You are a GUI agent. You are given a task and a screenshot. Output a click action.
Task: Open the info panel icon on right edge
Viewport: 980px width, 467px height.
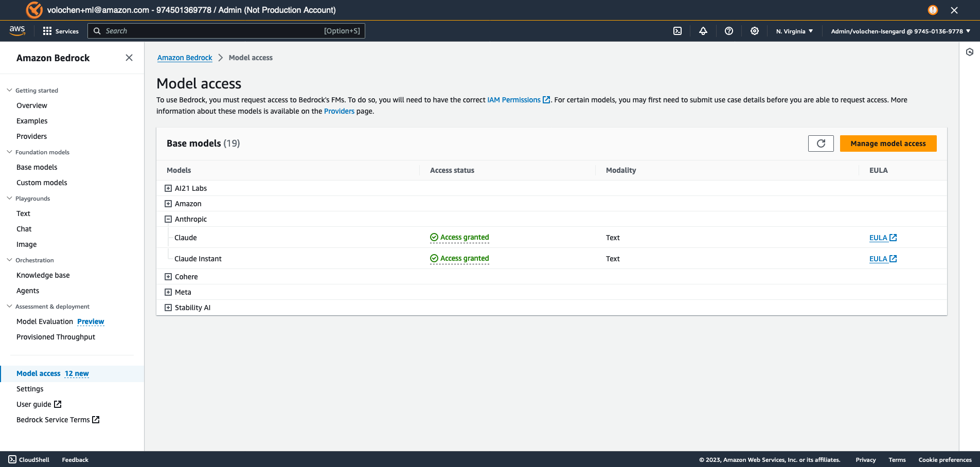970,52
